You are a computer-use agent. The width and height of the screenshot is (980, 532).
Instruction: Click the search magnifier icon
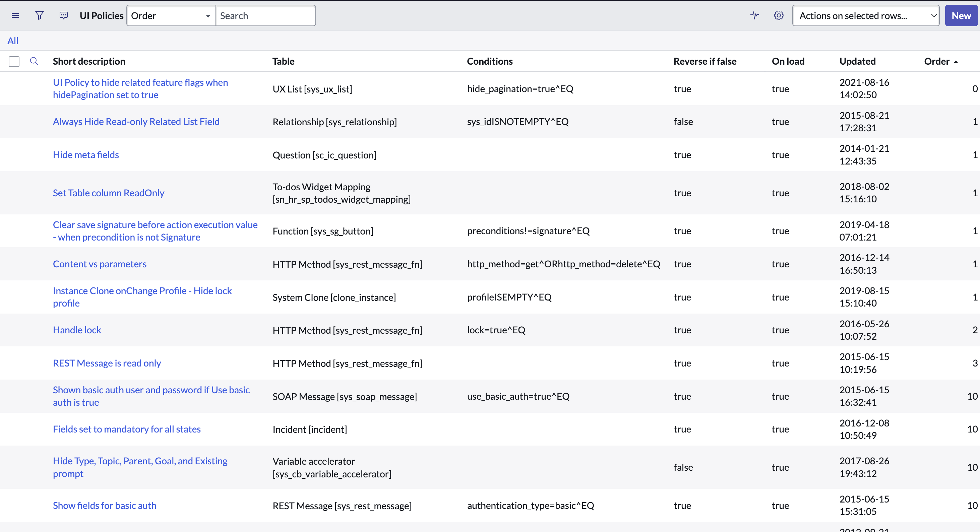click(34, 60)
